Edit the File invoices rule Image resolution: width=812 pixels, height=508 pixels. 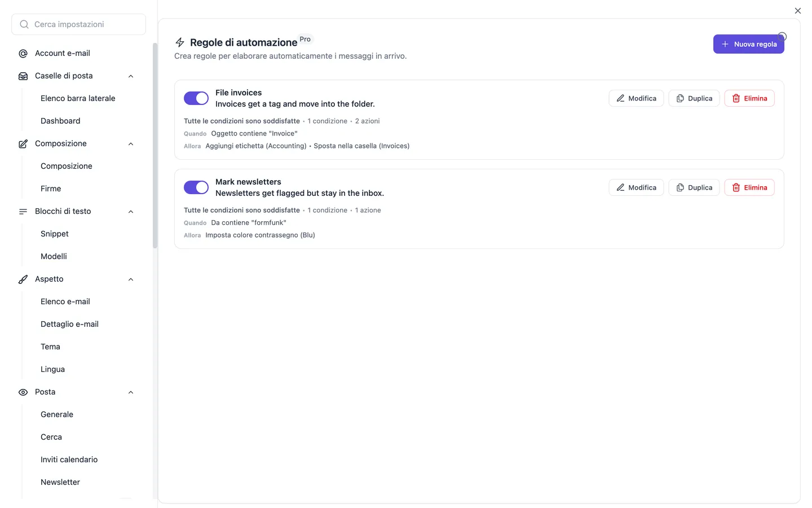click(636, 98)
